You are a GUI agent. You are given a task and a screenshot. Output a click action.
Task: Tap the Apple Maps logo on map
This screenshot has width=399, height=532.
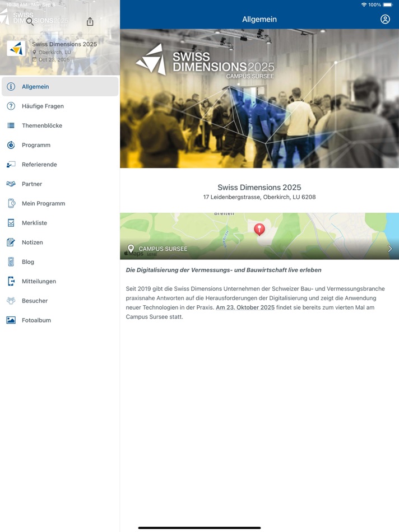[x=134, y=253]
